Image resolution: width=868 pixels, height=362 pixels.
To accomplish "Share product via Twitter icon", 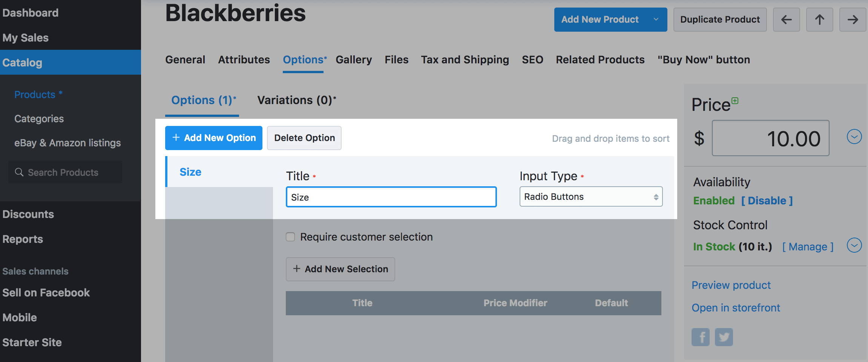I will click(x=724, y=337).
